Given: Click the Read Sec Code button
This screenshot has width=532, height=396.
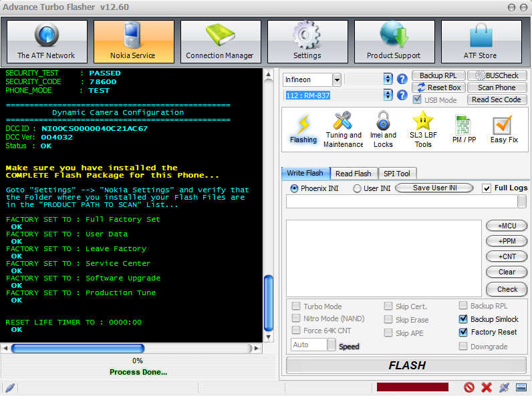Looking at the screenshot, I should (x=496, y=100).
